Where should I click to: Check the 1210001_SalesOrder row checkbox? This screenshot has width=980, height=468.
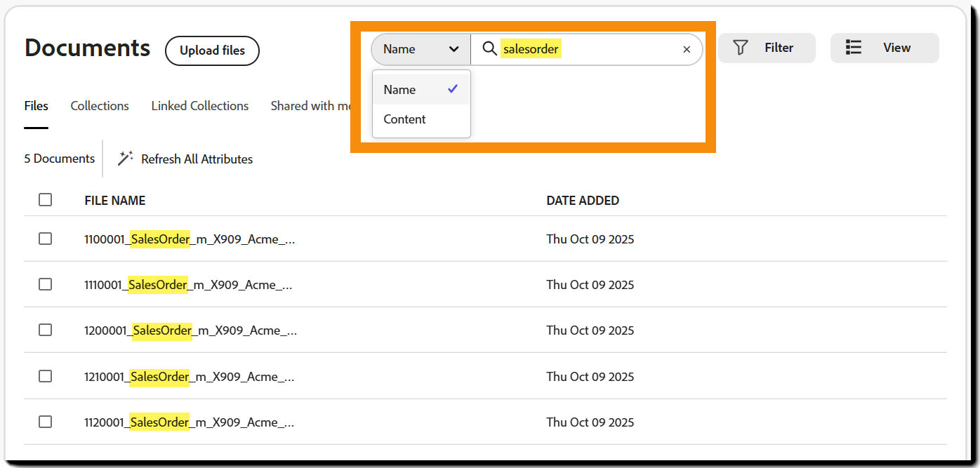pos(45,376)
